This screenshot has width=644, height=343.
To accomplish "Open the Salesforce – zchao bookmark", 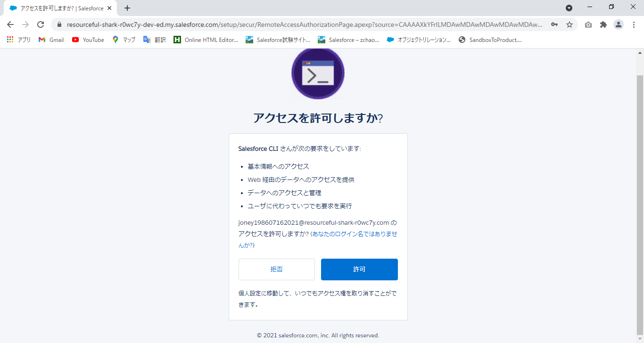I will [349, 40].
